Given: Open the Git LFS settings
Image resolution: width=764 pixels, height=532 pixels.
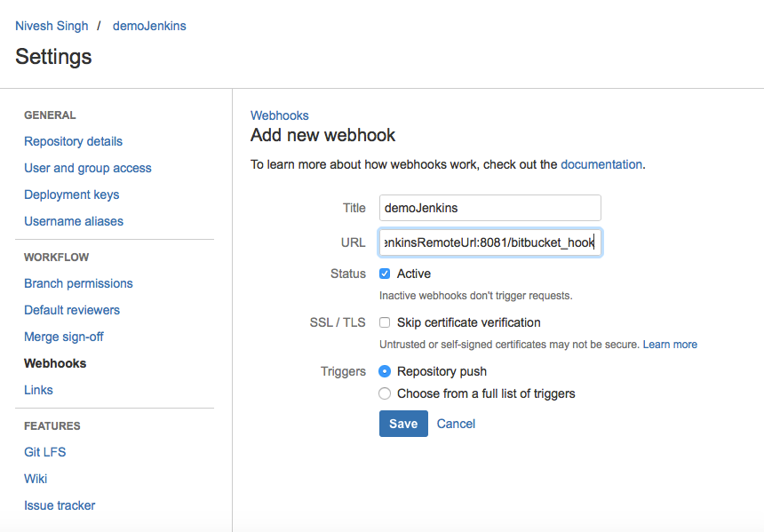Looking at the screenshot, I should pyautogui.click(x=44, y=452).
